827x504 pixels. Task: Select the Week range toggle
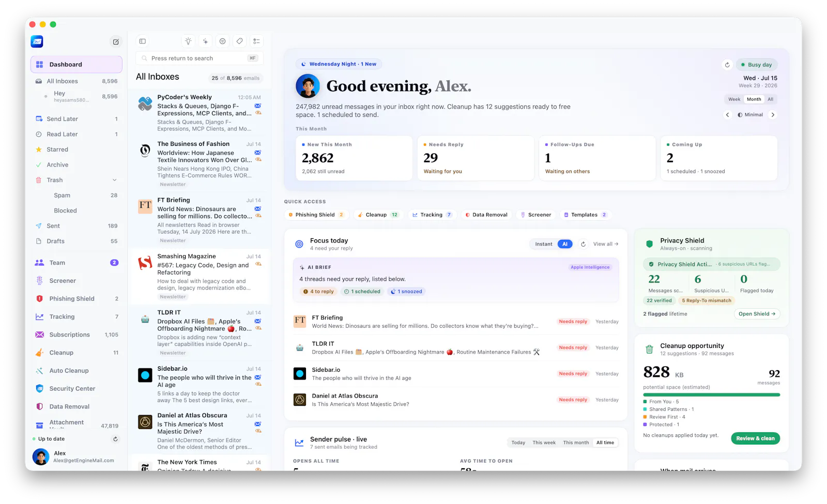[734, 99]
